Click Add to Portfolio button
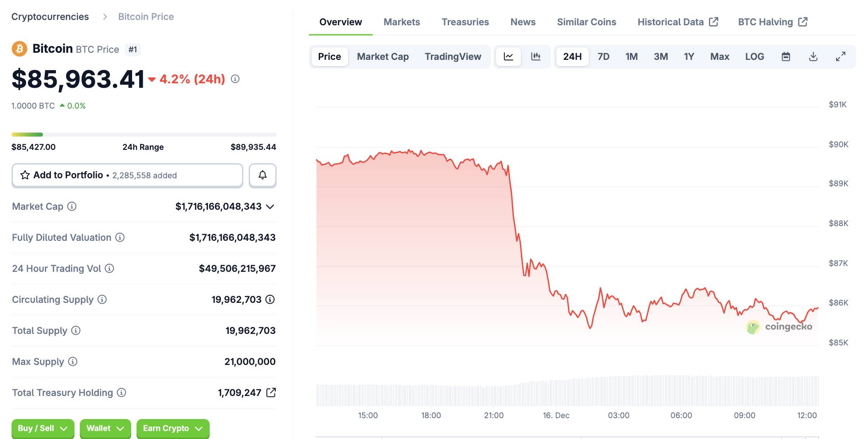868x439 pixels. point(127,175)
